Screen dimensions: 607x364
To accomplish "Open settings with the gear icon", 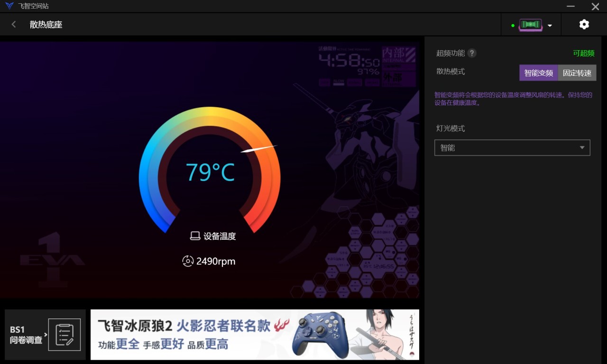I will [x=584, y=25].
